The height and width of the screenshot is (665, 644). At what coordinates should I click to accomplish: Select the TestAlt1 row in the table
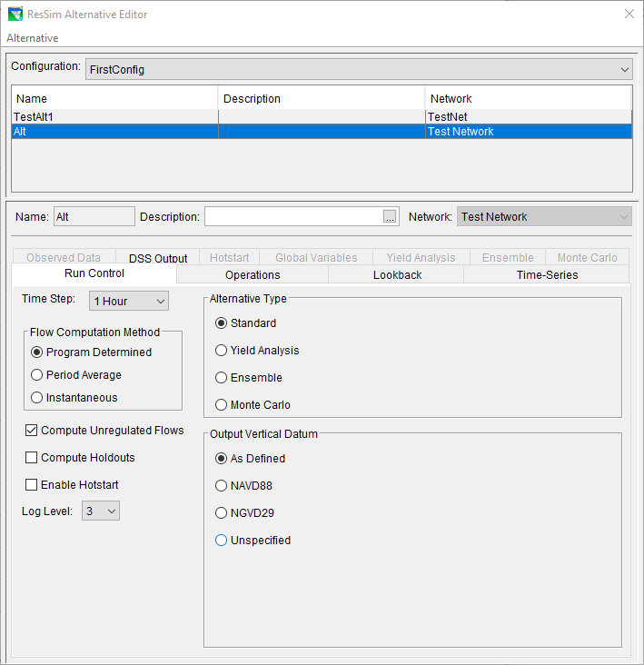(x=114, y=117)
